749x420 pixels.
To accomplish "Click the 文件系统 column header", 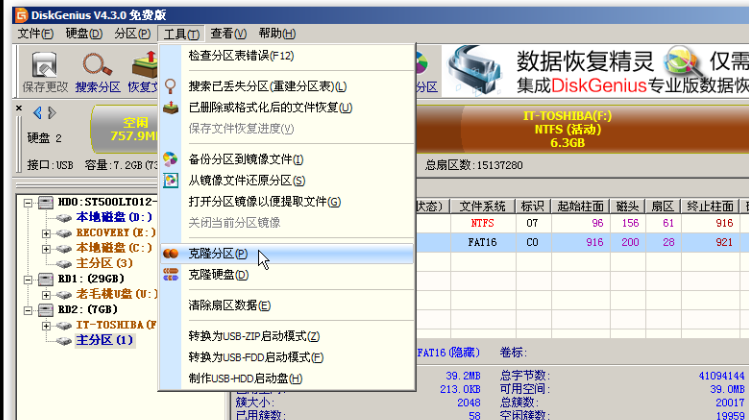I will tap(482, 206).
